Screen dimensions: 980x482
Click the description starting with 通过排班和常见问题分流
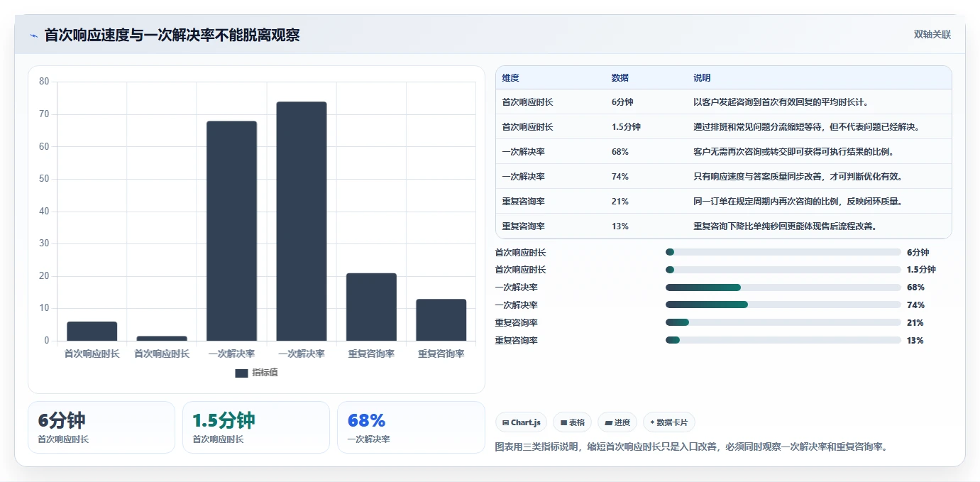point(808,127)
